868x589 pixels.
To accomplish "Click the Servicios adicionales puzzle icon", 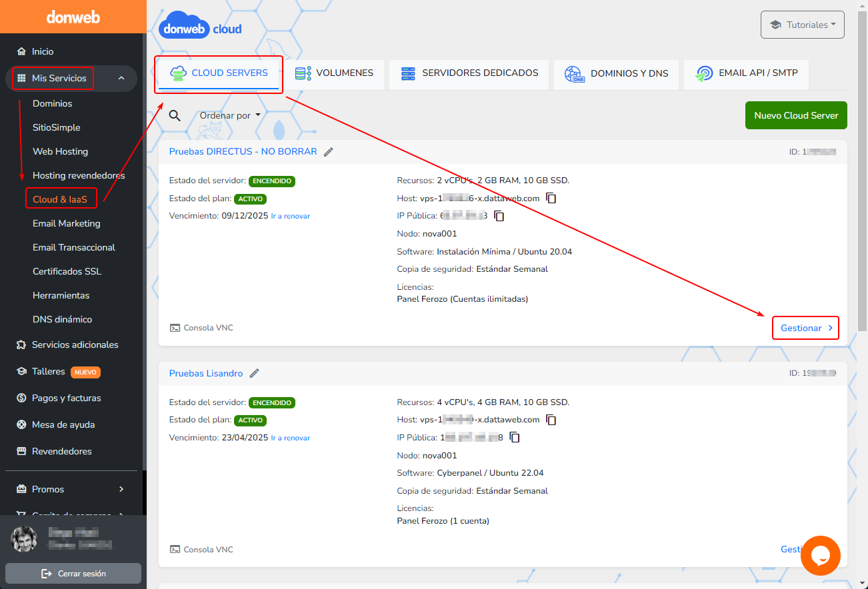I will tap(21, 344).
